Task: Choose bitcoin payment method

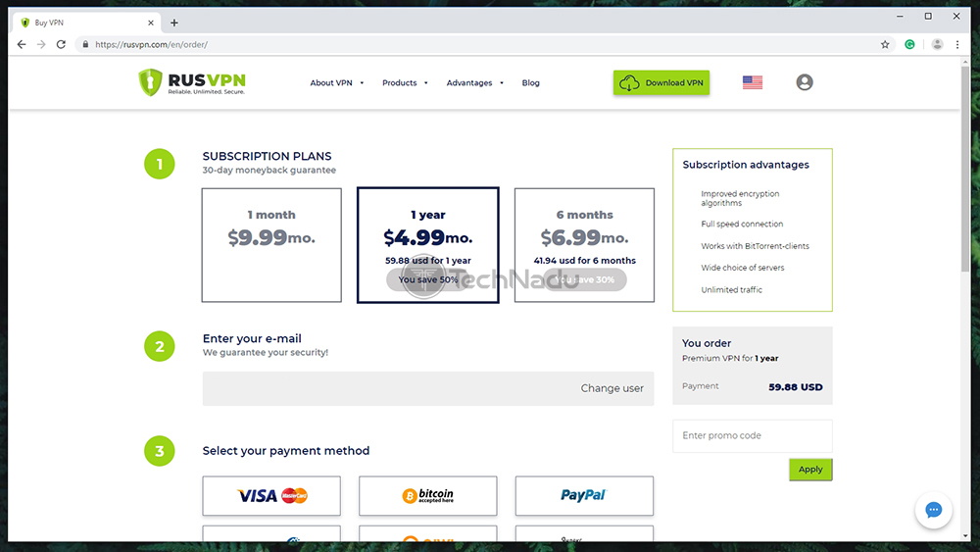Action: pyautogui.click(x=428, y=496)
